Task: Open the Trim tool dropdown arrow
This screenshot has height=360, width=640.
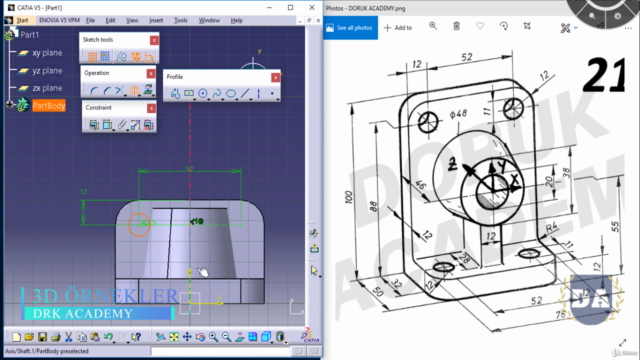Action: tap(124, 95)
